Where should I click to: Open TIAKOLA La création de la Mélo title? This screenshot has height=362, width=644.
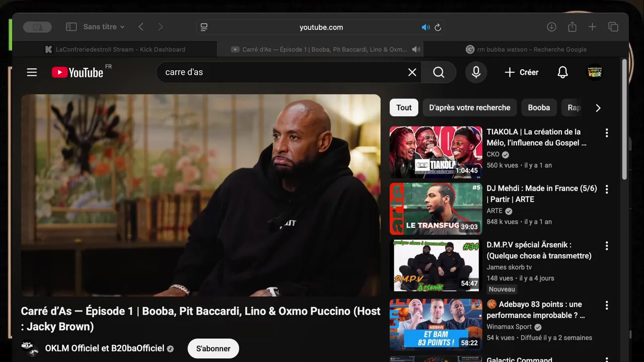click(x=537, y=137)
